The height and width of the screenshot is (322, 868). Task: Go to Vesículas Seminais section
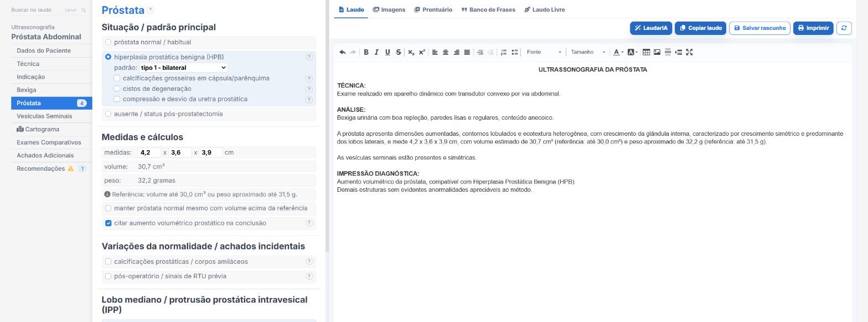(x=51, y=116)
